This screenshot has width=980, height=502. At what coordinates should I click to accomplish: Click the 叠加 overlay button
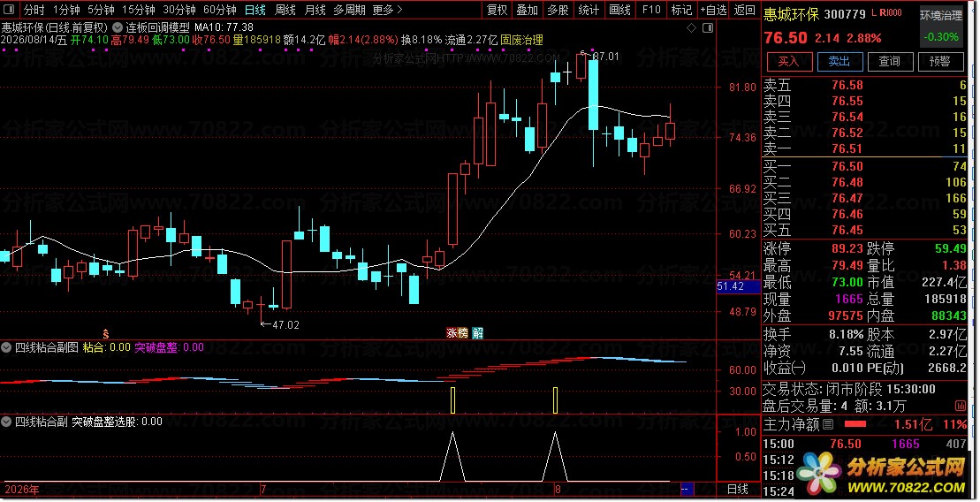point(527,10)
